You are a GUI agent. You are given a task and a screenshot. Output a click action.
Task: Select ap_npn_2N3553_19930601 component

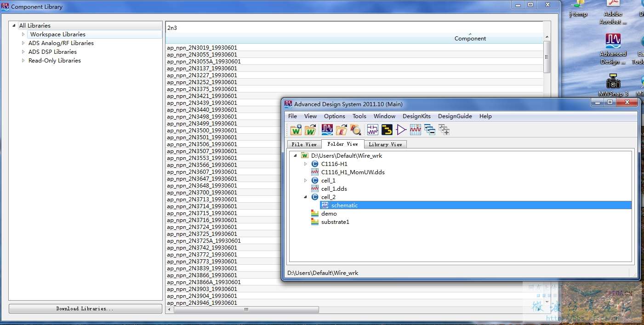coord(202,158)
